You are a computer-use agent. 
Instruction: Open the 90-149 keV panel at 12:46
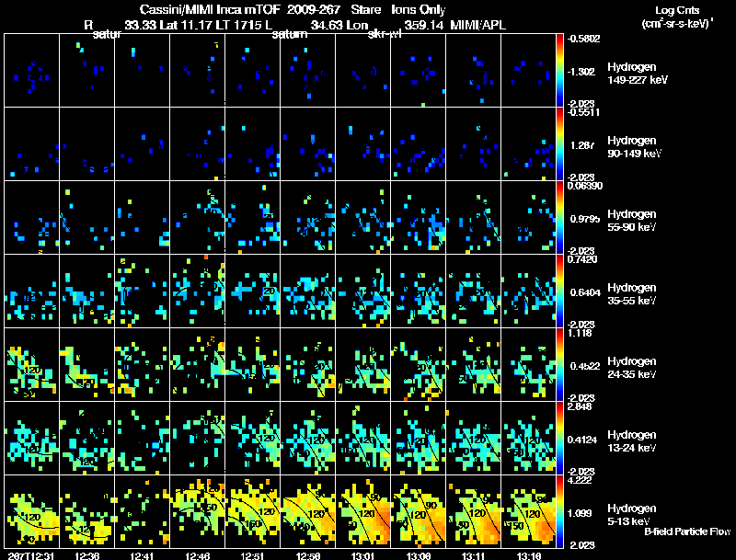click(197, 143)
